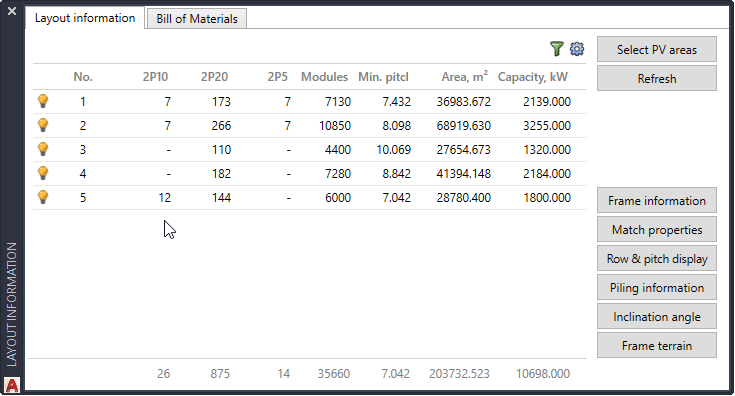Toggle lightbulb for PV area 2
Screen dimensions: 735x396
pos(43,125)
